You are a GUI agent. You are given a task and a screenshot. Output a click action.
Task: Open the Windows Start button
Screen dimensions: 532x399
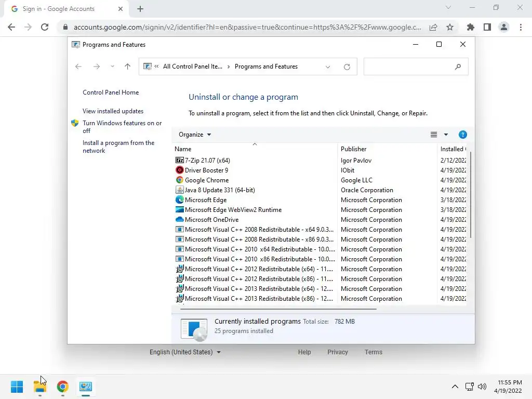pyautogui.click(x=17, y=387)
